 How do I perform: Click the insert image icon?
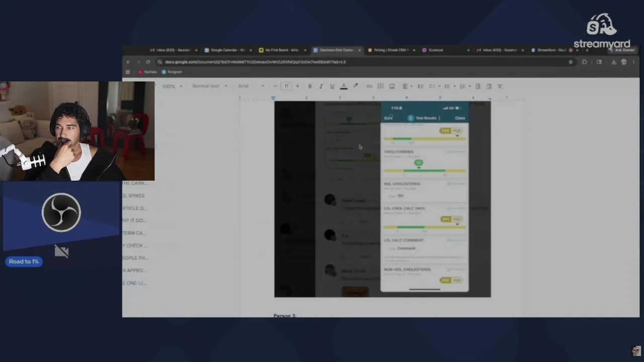(392, 86)
